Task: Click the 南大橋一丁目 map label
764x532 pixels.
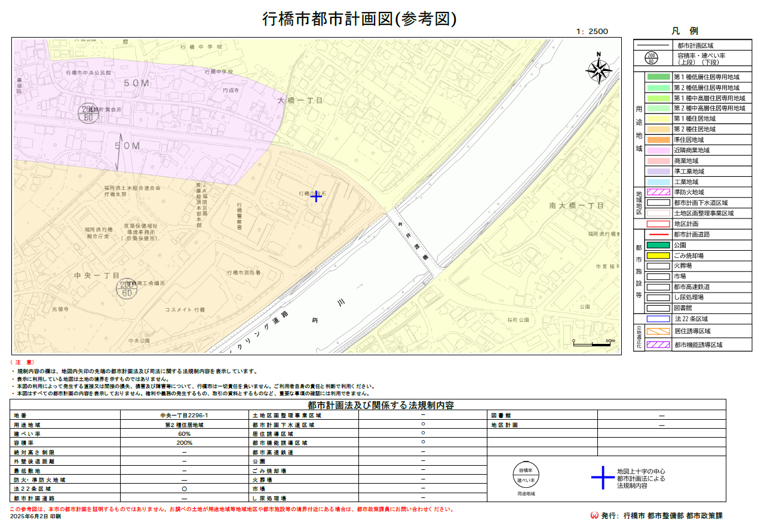Action: click(576, 205)
